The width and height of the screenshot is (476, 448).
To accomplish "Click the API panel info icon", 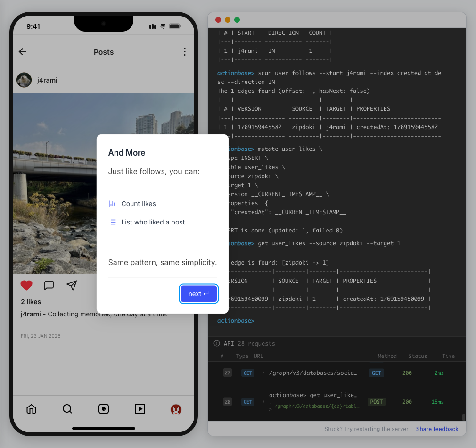I will tap(217, 343).
